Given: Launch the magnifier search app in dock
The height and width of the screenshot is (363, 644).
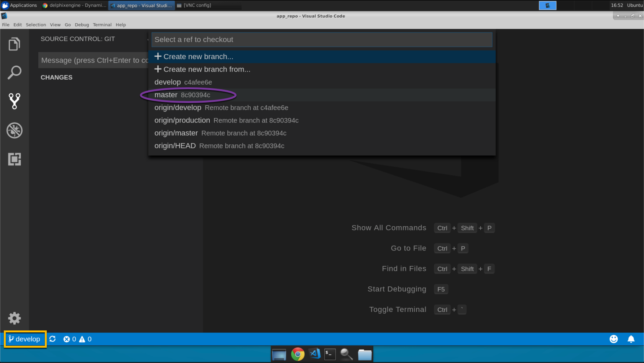Looking at the screenshot, I should coord(347,354).
